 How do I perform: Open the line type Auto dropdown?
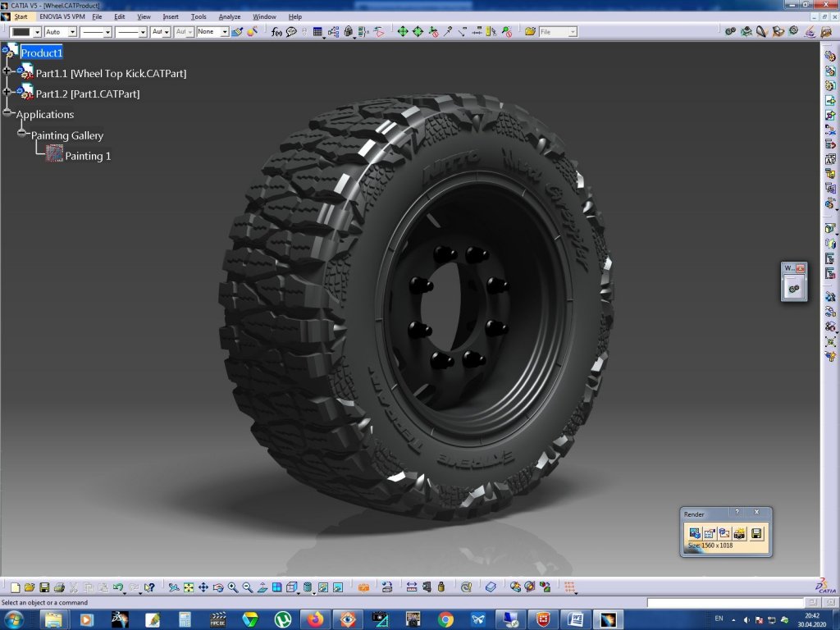point(72,32)
